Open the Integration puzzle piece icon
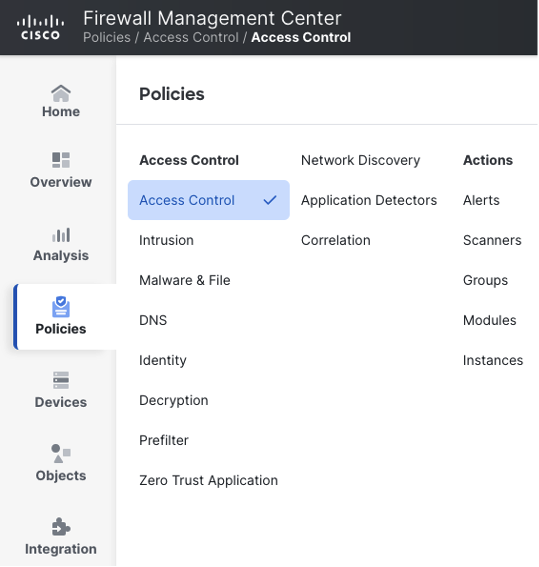 click(x=61, y=527)
